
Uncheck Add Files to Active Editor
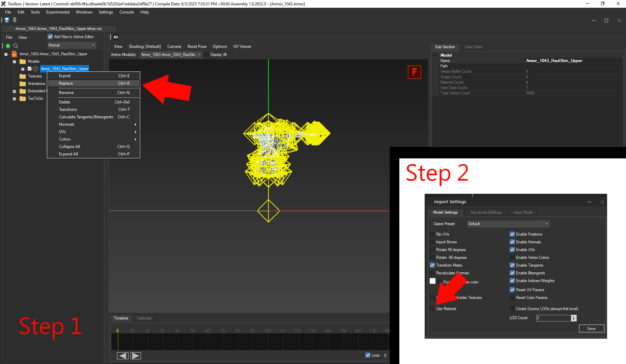click(x=50, y=37)
